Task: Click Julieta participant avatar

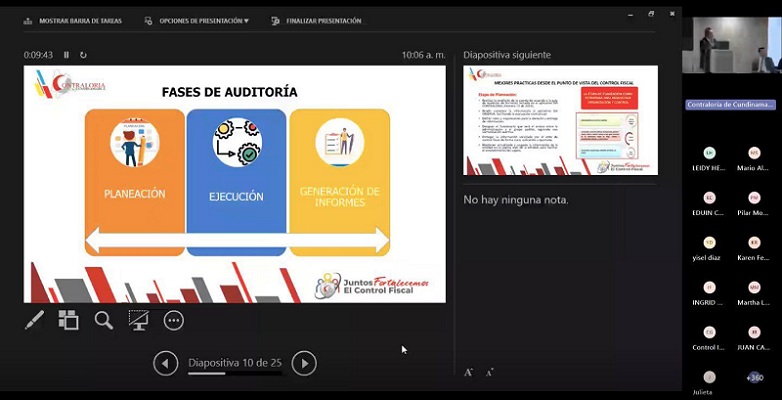Action: pos(709,377)
